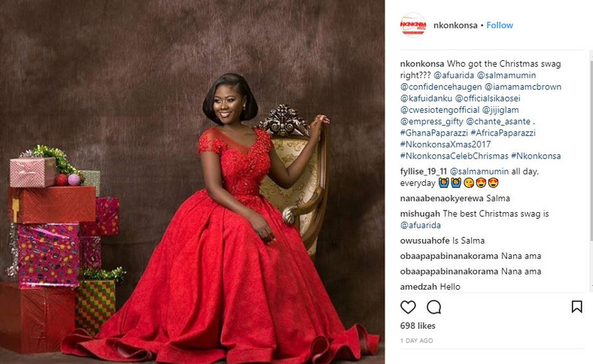Open comments with the speech bubble icon
Viewport: 593px width, 364px height.
pos(433,308)
